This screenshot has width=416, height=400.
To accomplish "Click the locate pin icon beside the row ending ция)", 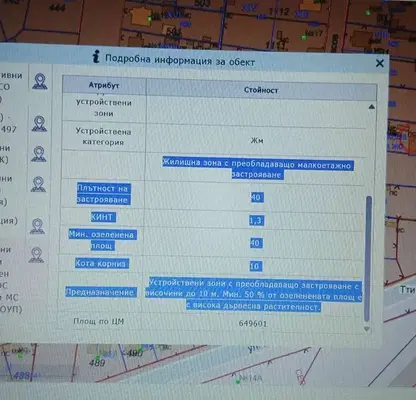I will tap(37, 226).
